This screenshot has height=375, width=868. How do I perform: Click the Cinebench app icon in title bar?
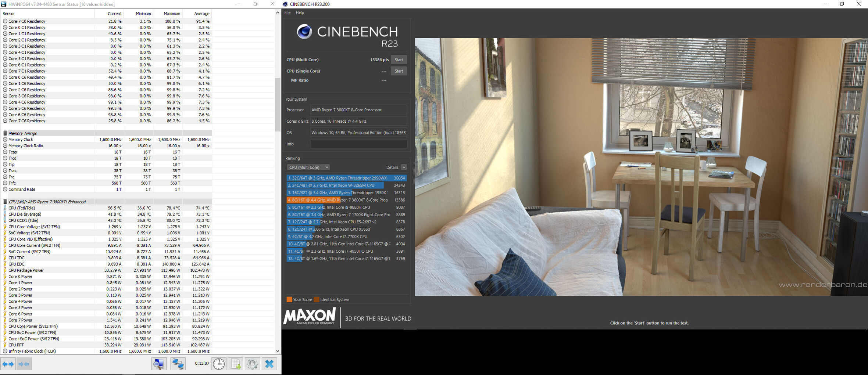(285, 4)
